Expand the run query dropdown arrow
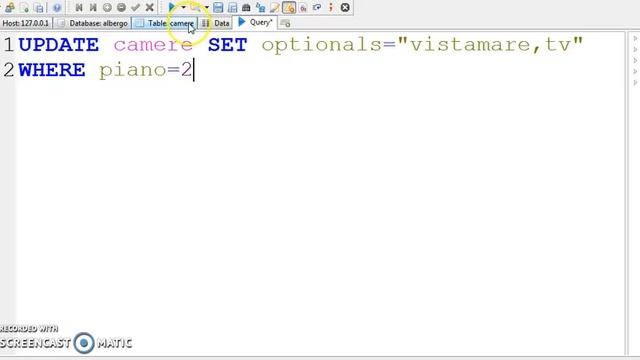Viewport: 640px width, 360px height. pos(183,7)
